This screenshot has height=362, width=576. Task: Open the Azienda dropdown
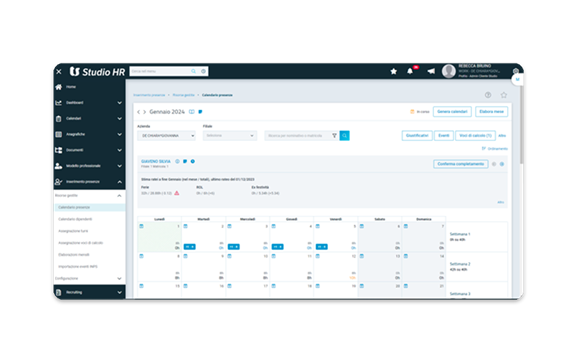point(166,136)
